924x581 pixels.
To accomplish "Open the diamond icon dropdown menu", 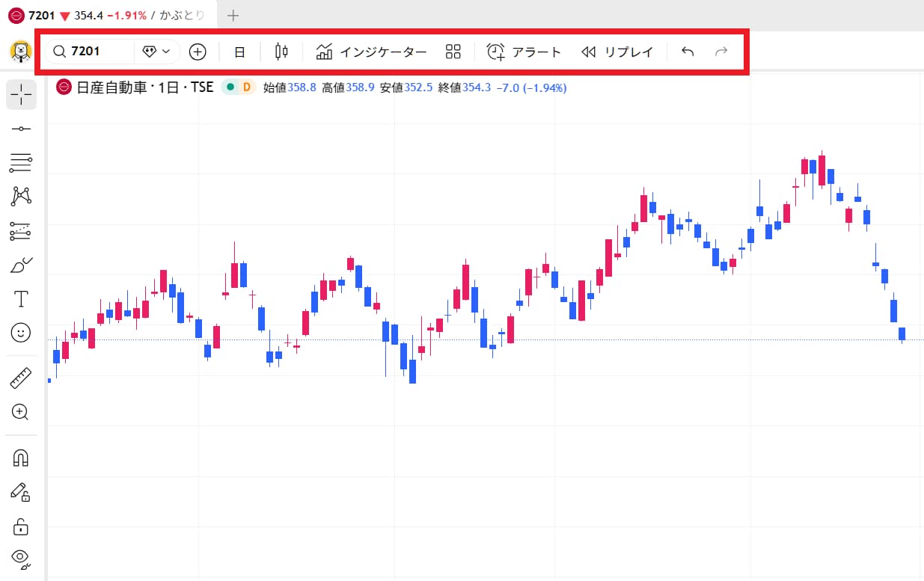I will click(156, 52).
